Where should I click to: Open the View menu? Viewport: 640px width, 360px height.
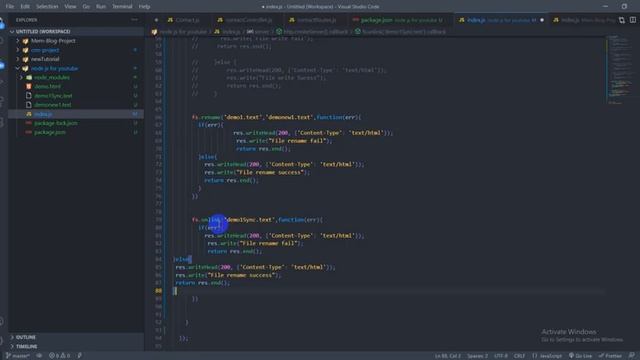point(70,7)
